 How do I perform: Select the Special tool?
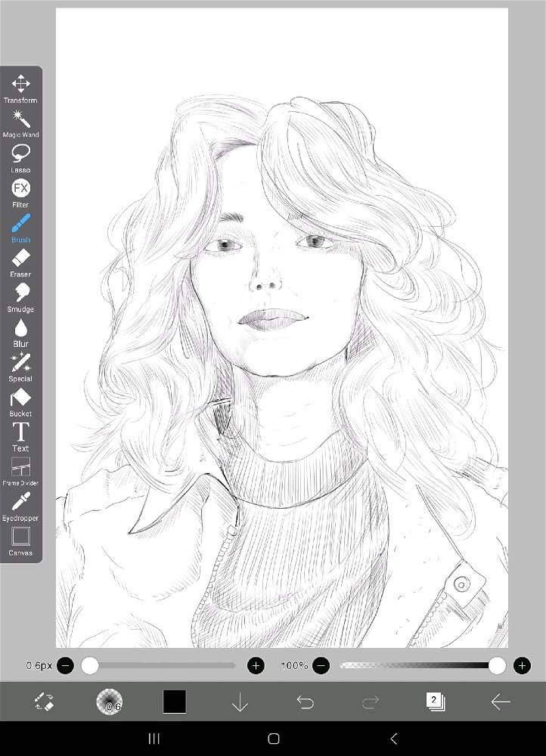coord(20,368)
